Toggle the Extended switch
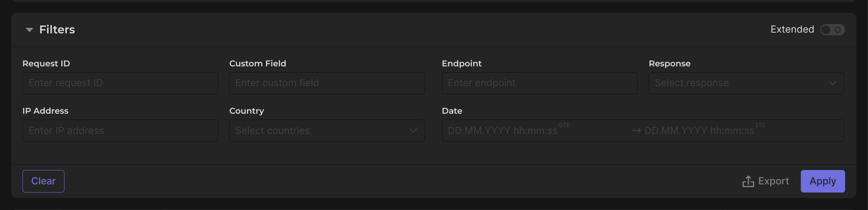This screenshot has height=210, width=868. point(832,30)
